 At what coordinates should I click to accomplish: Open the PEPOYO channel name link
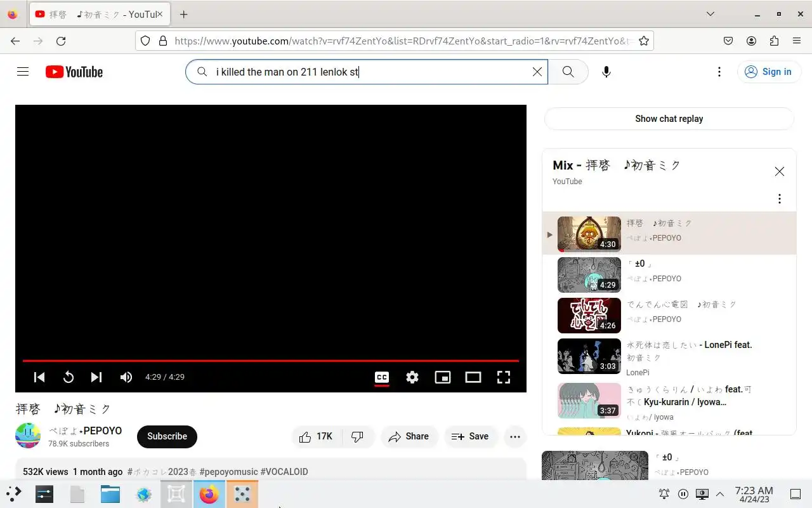coord(86,431)
